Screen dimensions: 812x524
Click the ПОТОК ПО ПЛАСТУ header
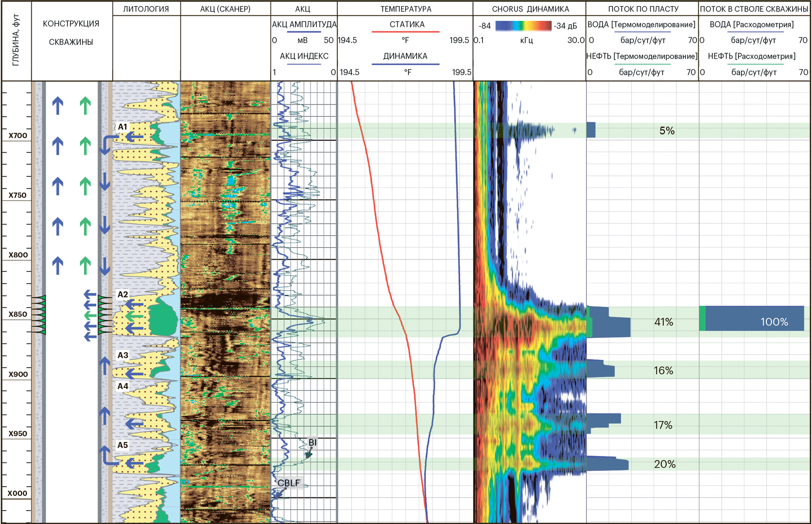[x=643, y=9]
